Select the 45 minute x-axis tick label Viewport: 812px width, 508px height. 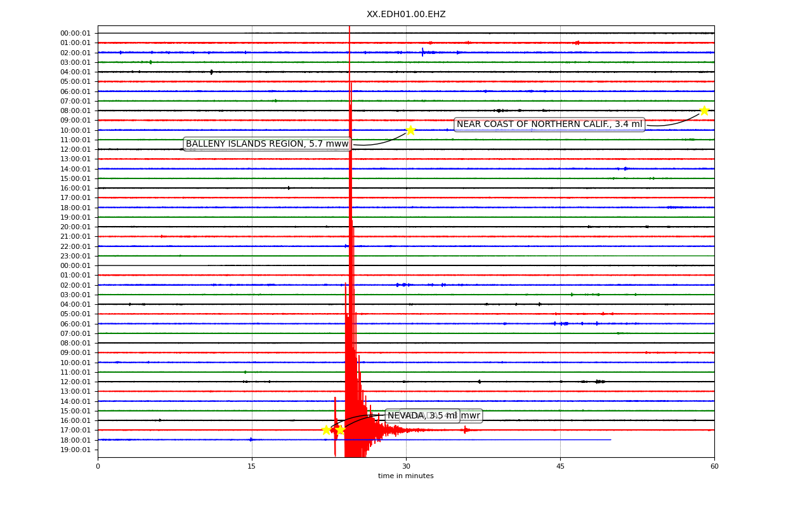click(x=560, y=467)
